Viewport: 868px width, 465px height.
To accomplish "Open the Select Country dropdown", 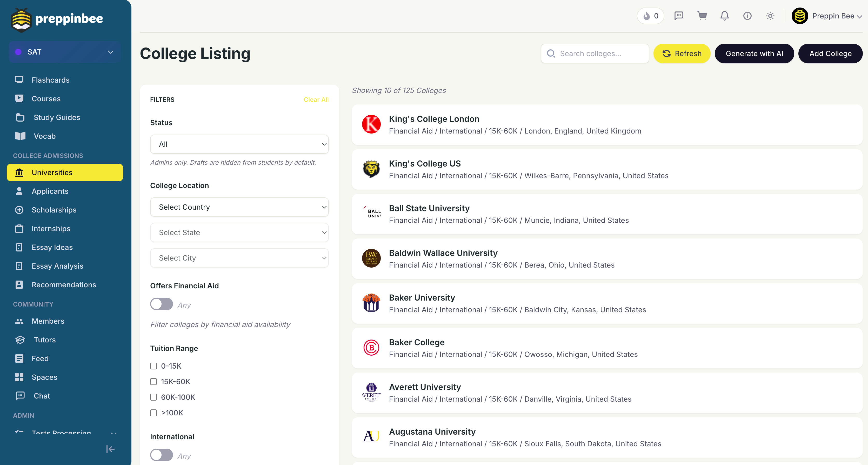I will click(239, 207).
